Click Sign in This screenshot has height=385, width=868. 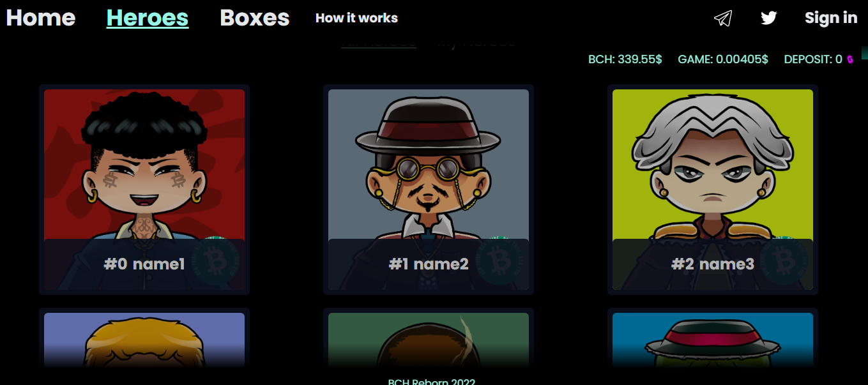point(831,18)
